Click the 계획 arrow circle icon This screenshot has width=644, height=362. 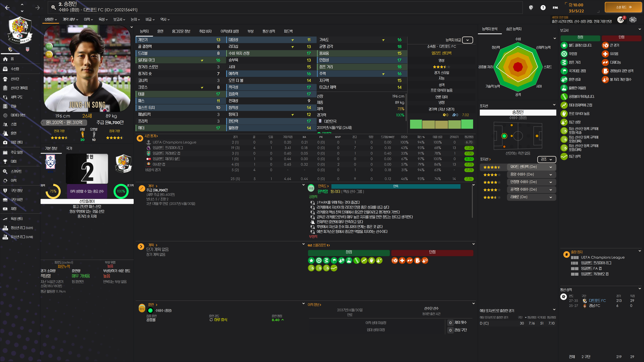[141, 247]
